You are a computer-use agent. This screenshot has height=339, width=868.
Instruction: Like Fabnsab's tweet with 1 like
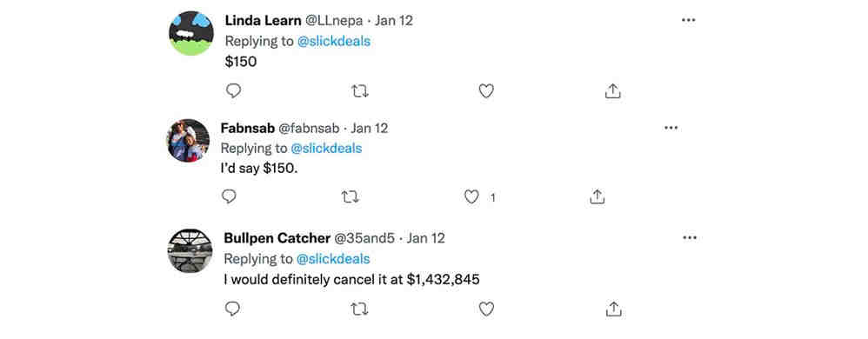[471, 196]
